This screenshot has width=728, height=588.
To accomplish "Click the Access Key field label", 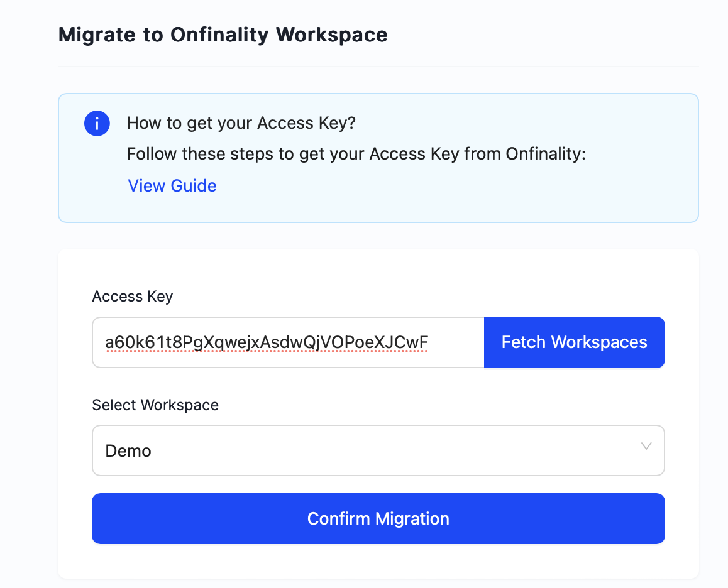I will pyautogui.click(x=132, y=296).
